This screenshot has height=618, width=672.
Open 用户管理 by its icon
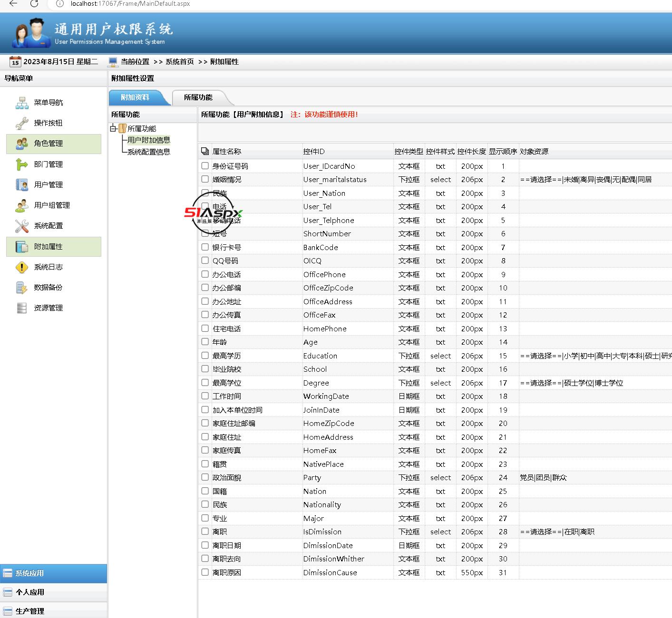coord(22,185)
